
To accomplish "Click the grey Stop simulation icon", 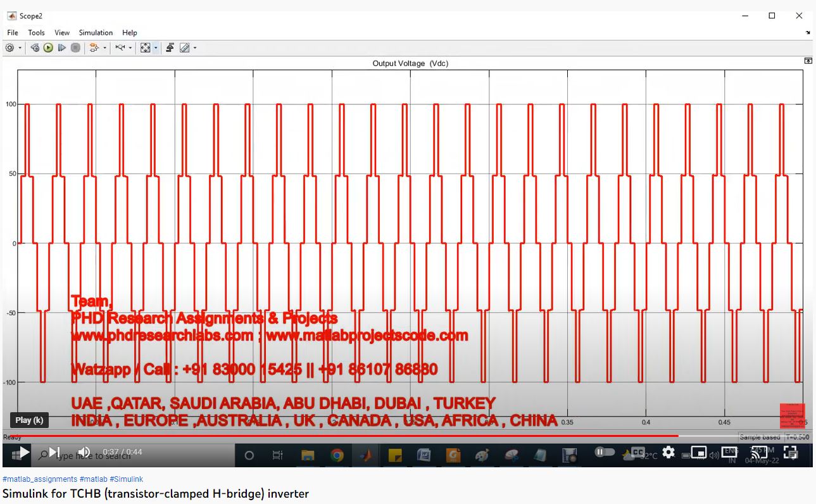I will (x=75, y=47).
